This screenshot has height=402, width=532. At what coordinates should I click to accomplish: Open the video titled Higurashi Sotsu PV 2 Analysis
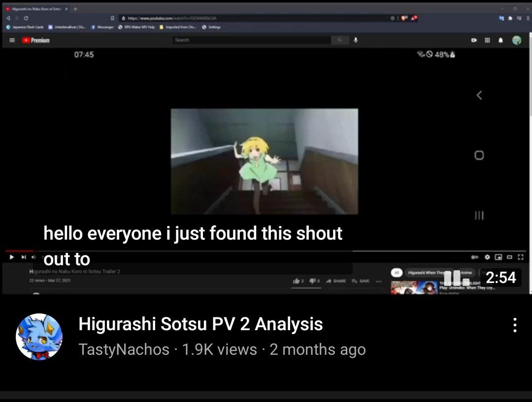click(200, 324)
